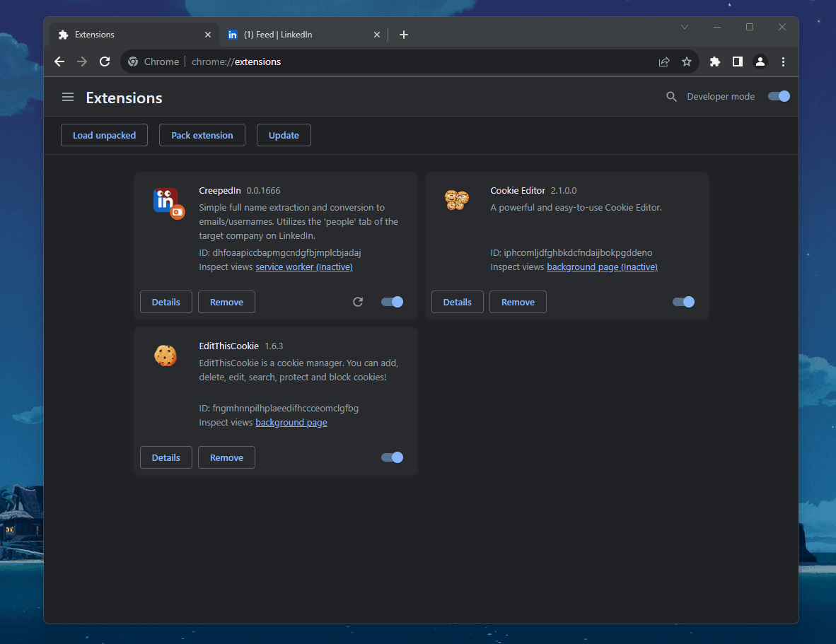Image resolution: width=836 pixels, height=644 pixels.
Task: Open the Extensions puzzle menu in toolbar
Action: click(715, 62)
